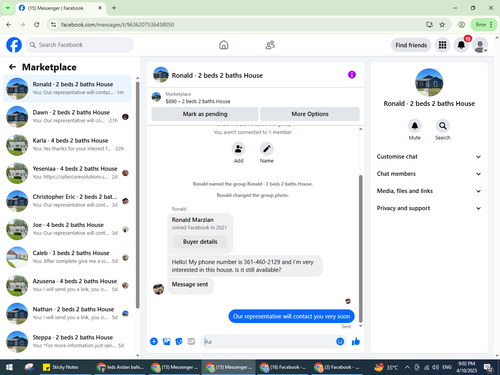Click the chat messages vertical scrollbar
The width and height of the screenshot is (500, 375).
pos(360,248)
